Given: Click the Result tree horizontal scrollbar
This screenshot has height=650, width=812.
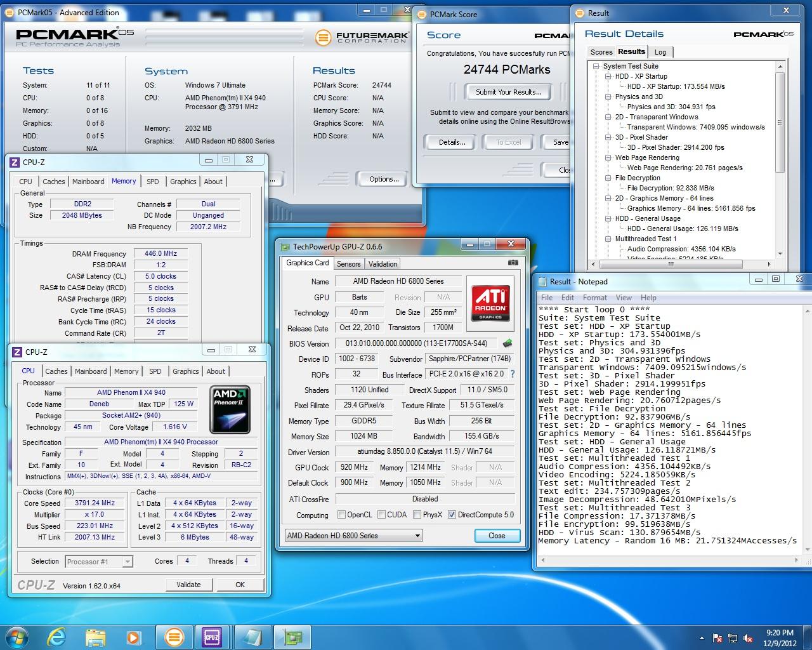Looking at the screenshot, I should point(682,263).
